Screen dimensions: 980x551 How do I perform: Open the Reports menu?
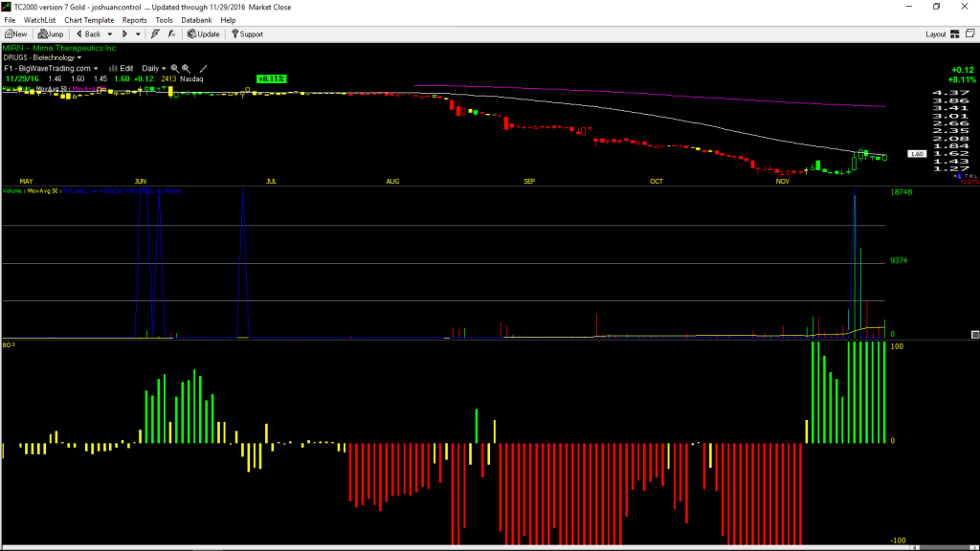134,20
